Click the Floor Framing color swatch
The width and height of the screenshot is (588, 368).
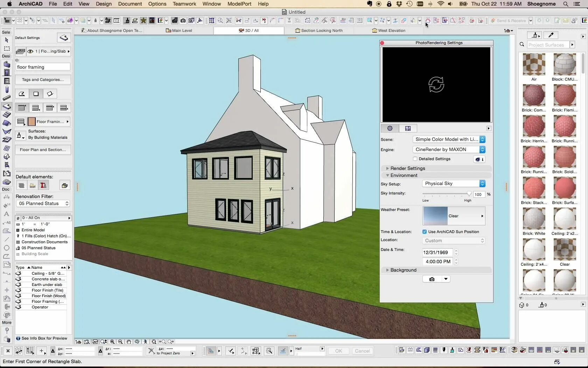[31, 122]
